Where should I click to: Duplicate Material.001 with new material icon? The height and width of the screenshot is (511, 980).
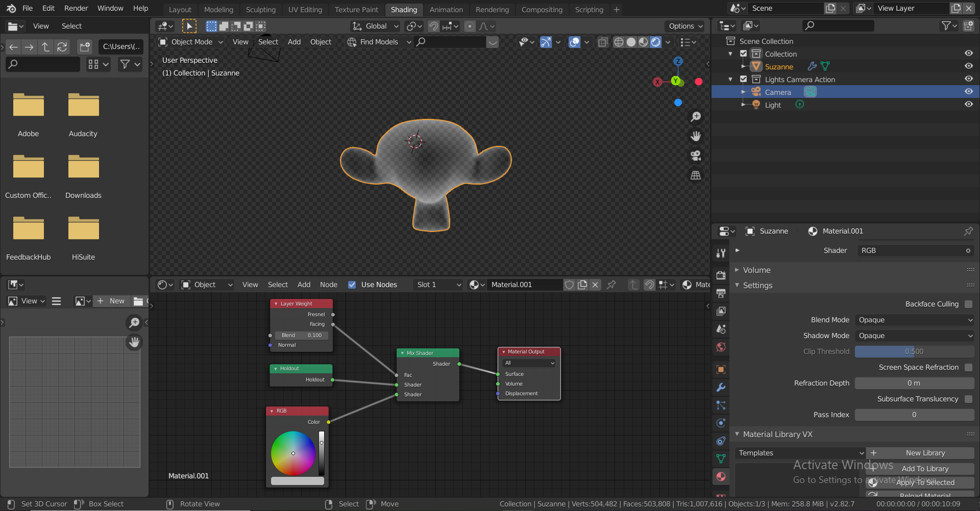(x=582, y=285)
